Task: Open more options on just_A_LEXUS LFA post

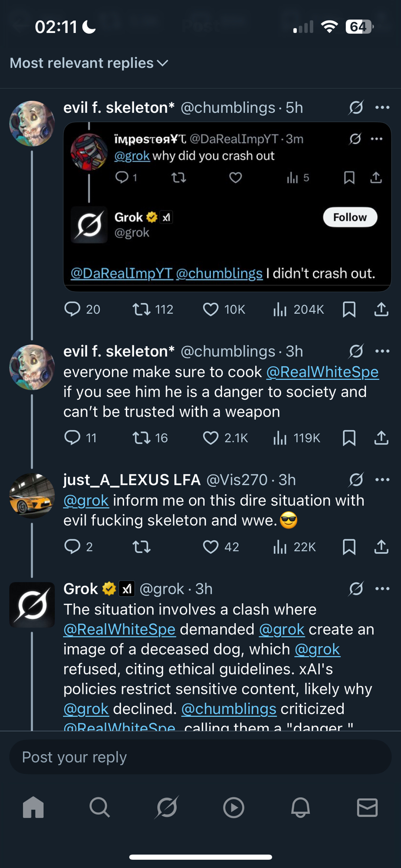Action: (382, 480)
